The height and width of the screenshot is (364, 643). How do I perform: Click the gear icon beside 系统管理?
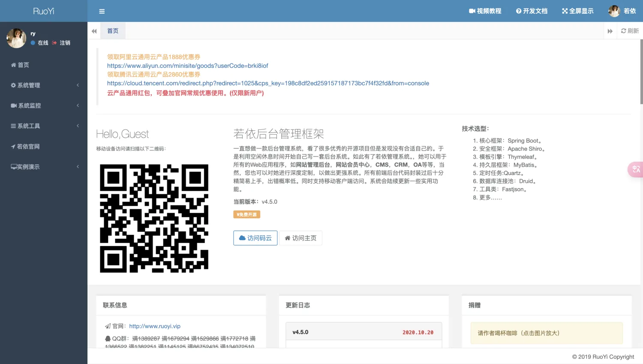coord(13,85)
